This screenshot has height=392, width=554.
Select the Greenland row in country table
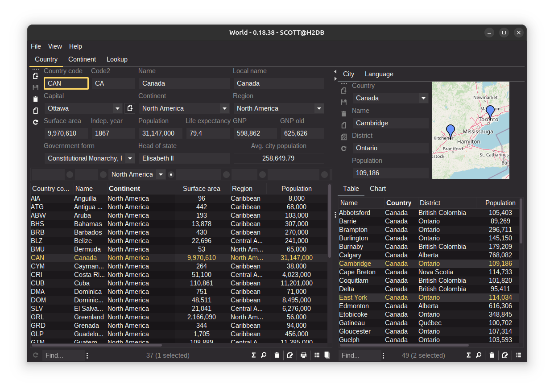click(179, 317)
